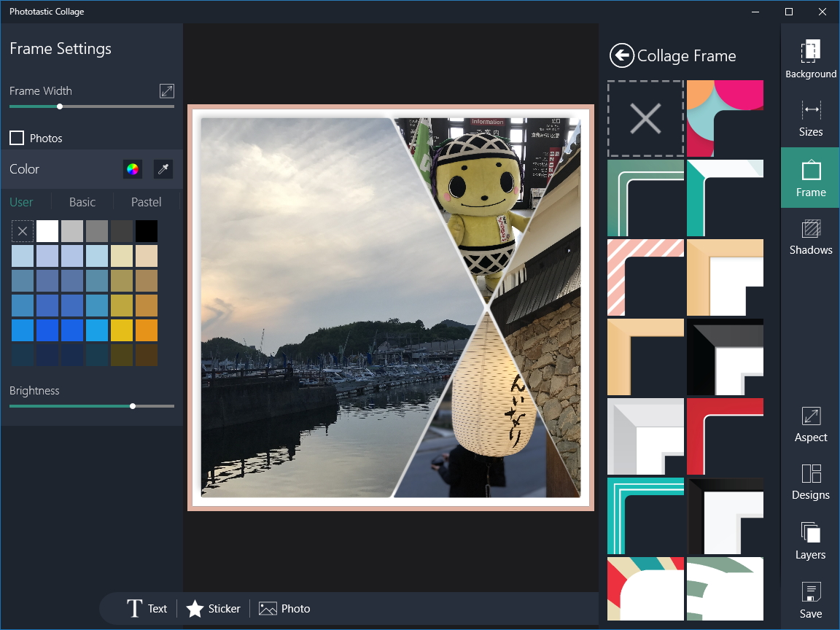Save the collage
Image resolution: width=840 pixels, height=630 pixels.
point(810,600)
